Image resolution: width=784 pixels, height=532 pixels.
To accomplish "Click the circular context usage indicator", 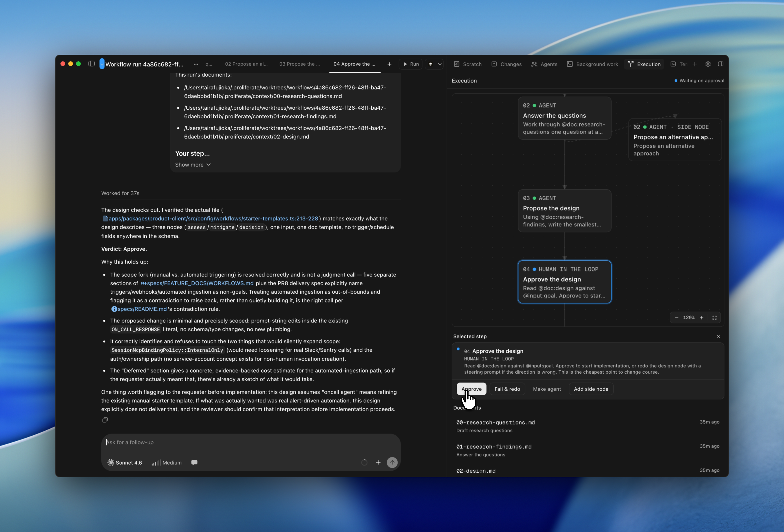I will [x=364, y=463].
